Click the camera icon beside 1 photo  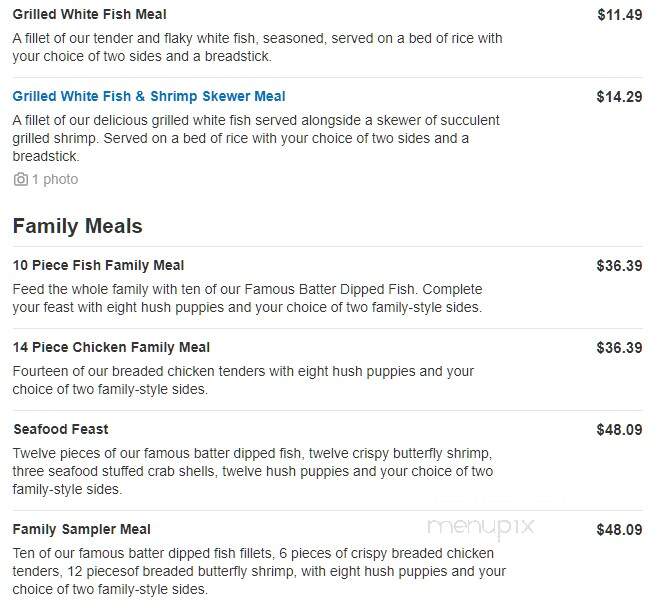[21, 179]
